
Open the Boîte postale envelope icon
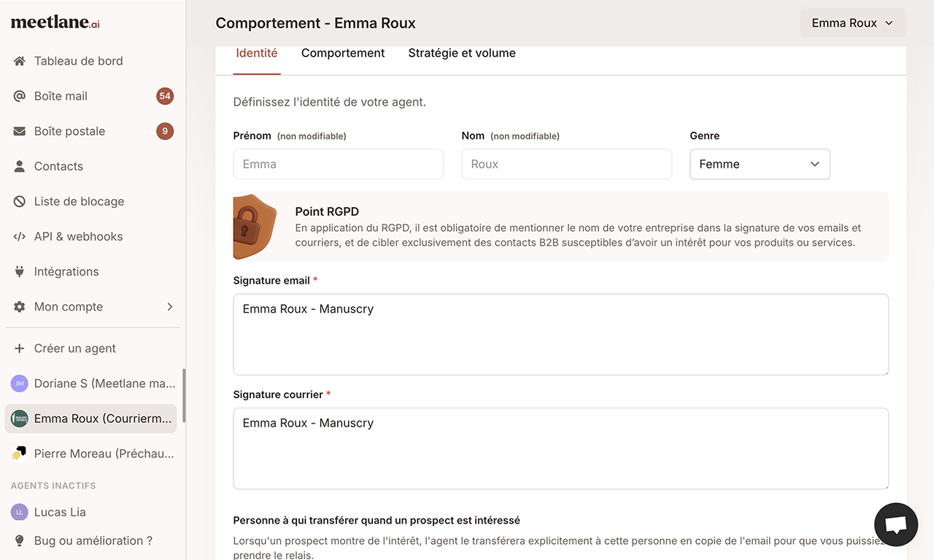pos(20,131)
